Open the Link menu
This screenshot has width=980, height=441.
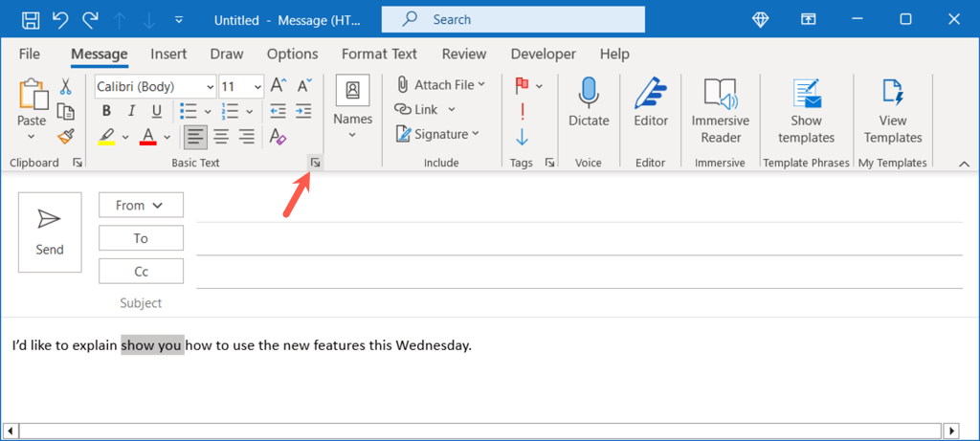point(425,109)
